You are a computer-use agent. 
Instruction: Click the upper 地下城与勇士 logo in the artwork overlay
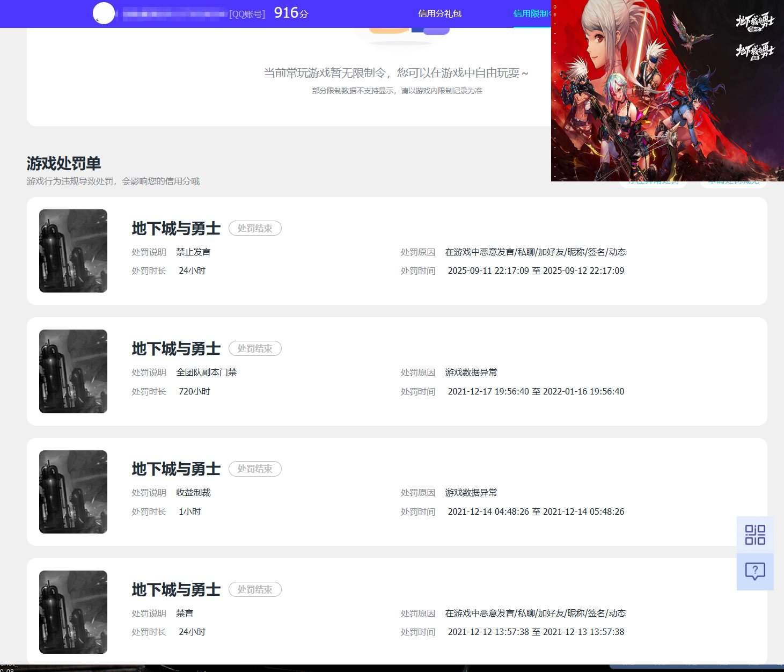pyautogui.click(x=755, y=23)
